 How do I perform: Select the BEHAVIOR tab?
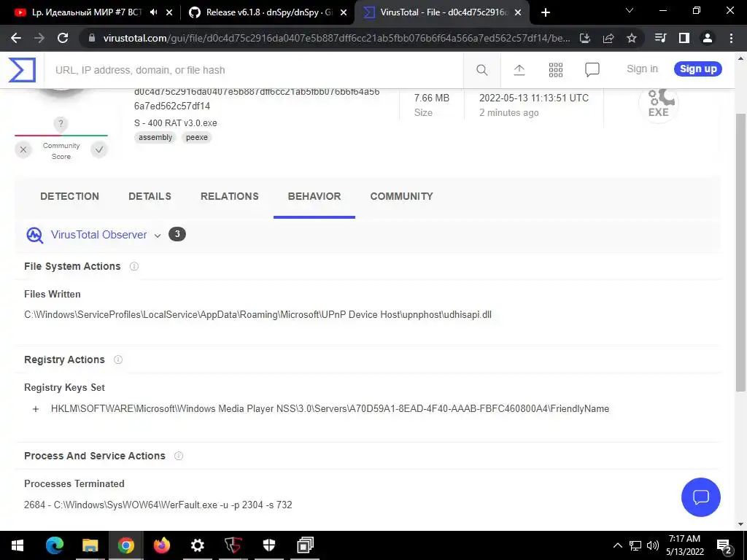(x=314, y=196)
